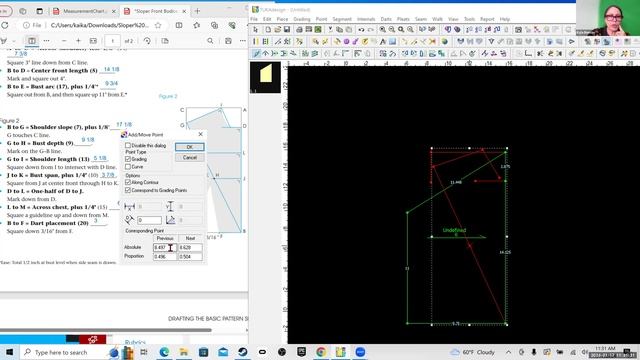
Task: Copy using the TUKAdesign copy icon
Action: pyautogui.click(x=339, y=30)
